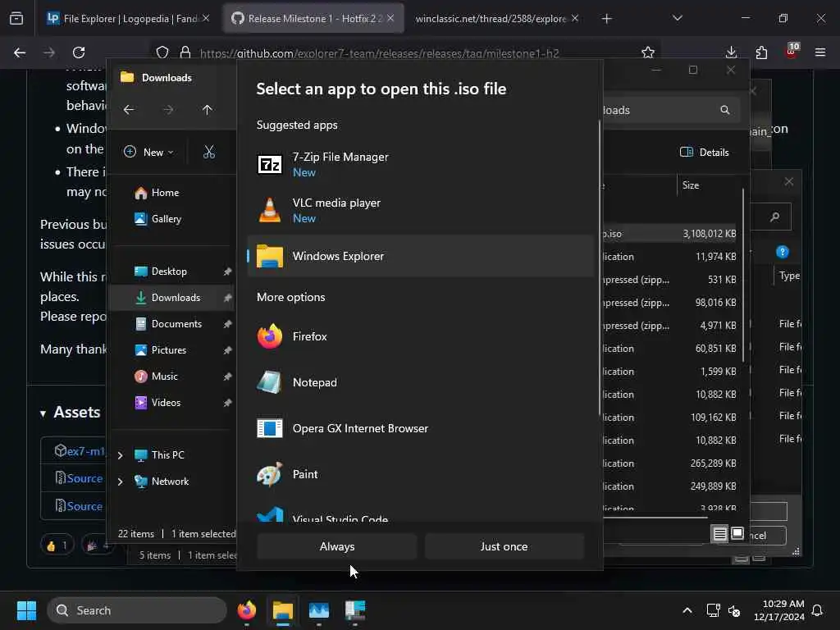
Task: Choose VLC media player from suggested apps
Action: click(x=421, y=210)
